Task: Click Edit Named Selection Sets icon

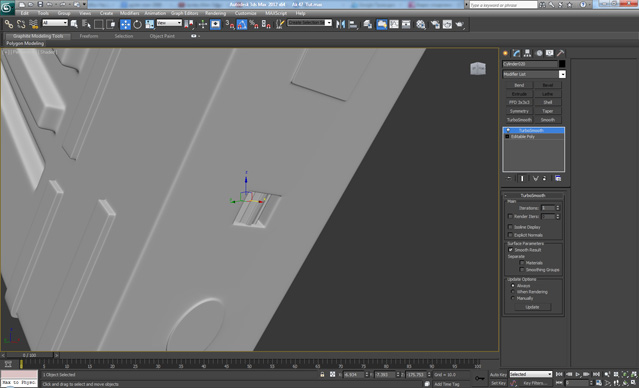Action: pyautogui.click(x=280, y=24)
